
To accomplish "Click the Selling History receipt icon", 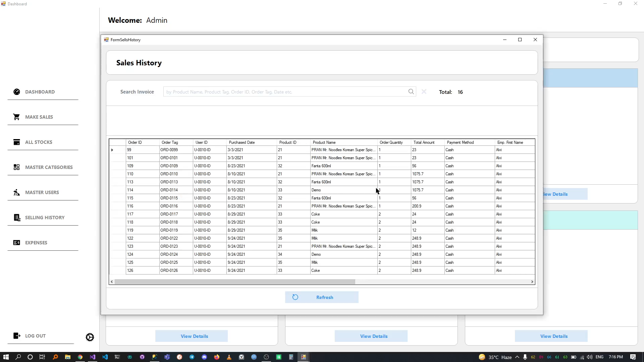I will 17,218.
